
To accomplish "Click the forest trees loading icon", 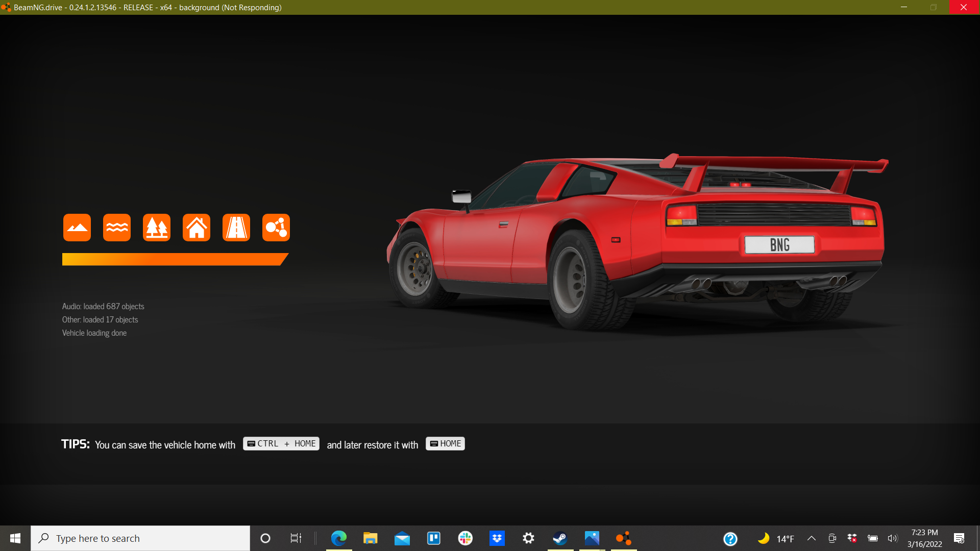I will pos(157,228).
